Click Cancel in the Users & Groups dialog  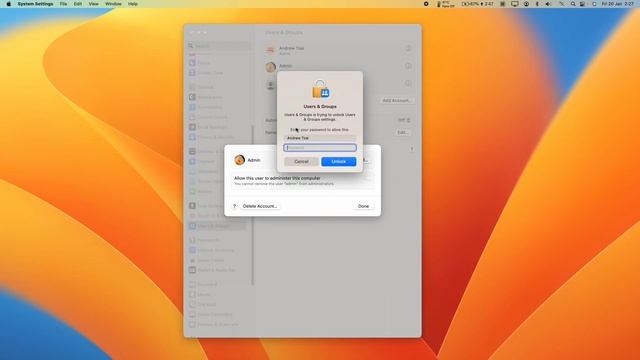[301, 162]
